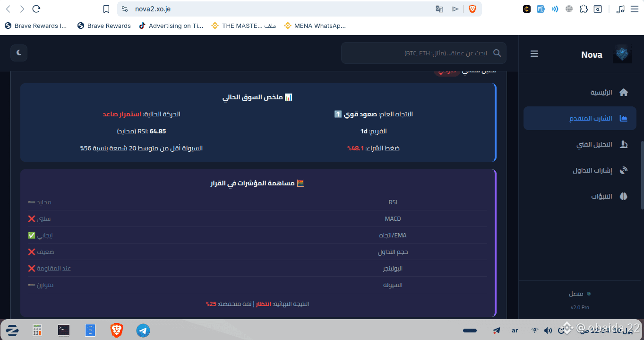The width and height of the screenshot is (644, 340).
Task: Open الشارت المتقدم advanced chart page
Action: pyautogui.click(x=580, y=118)
